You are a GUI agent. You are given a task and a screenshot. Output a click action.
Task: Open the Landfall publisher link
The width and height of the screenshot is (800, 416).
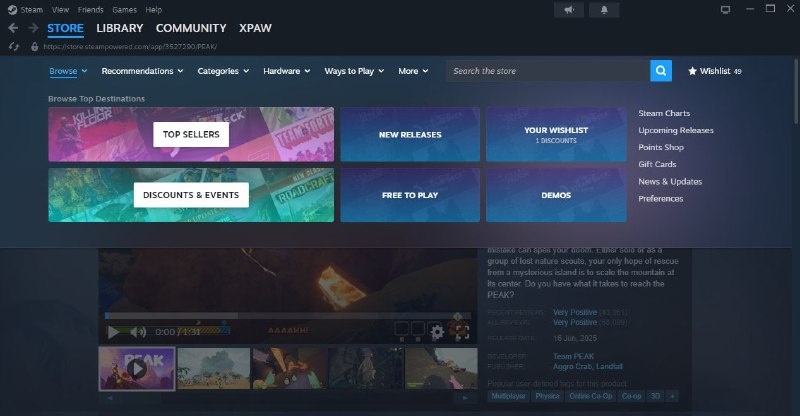pos(609,366)
